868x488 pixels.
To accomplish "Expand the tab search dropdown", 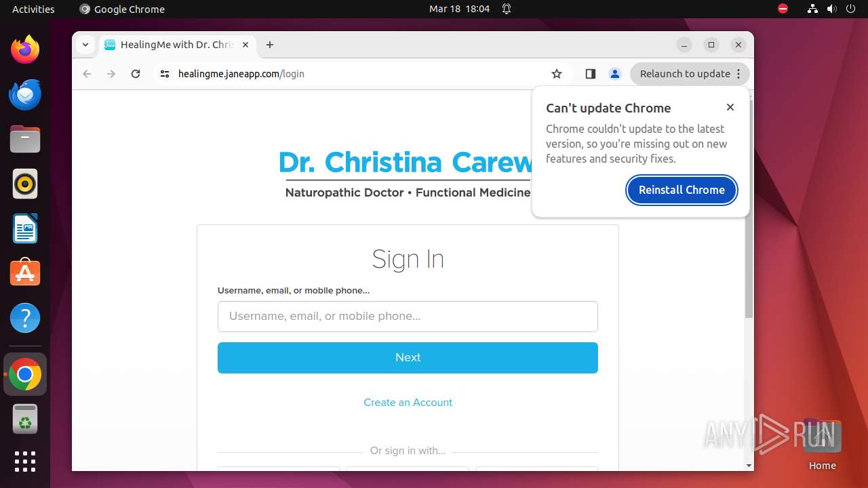I will click(x=85, y=45).
